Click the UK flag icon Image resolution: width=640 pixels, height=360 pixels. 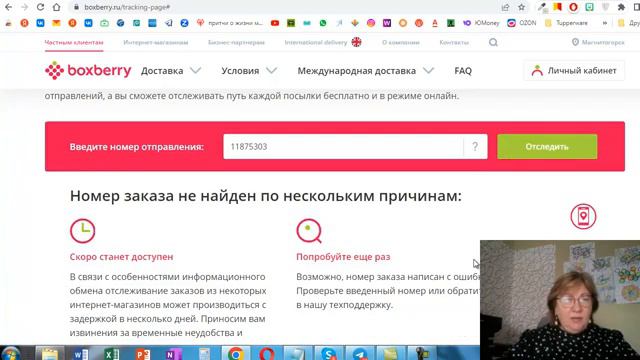click(356, 42)
